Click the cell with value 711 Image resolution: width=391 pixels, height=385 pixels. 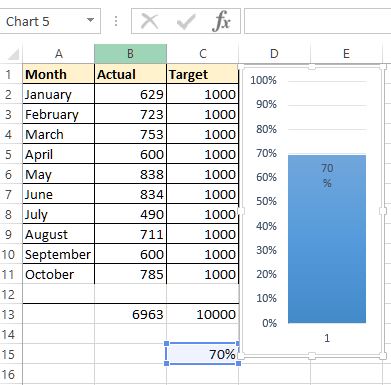(130, 234)
